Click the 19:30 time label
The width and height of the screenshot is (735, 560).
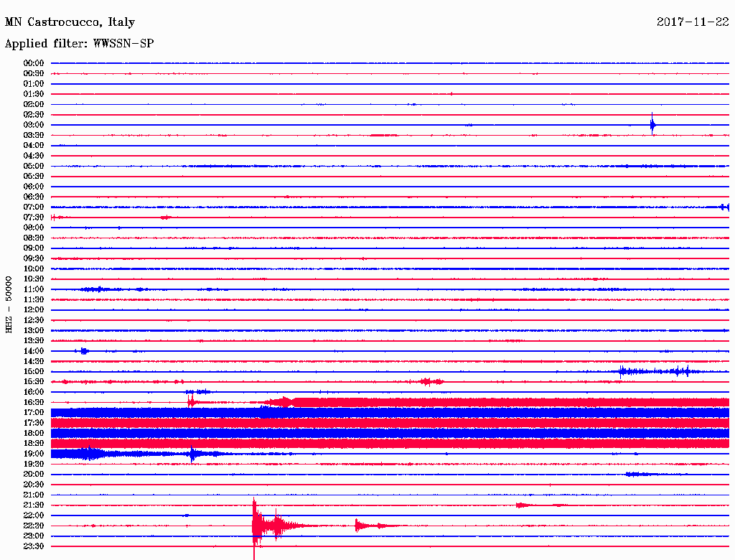tap(34, 464)
